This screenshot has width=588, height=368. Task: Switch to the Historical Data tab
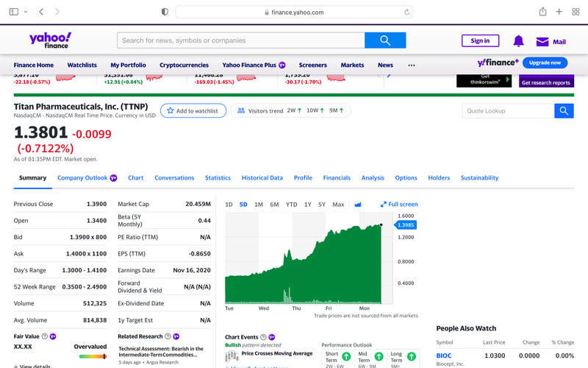click(x=262, y=178)
